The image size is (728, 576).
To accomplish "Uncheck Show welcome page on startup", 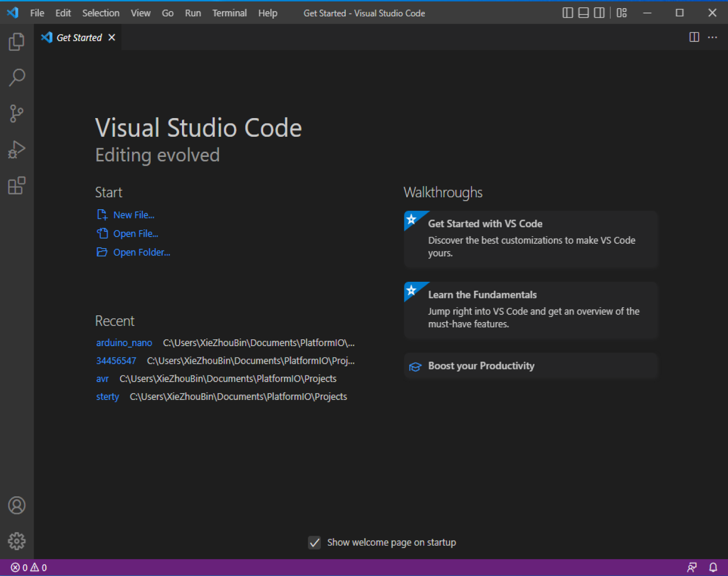I will (315, 542).
